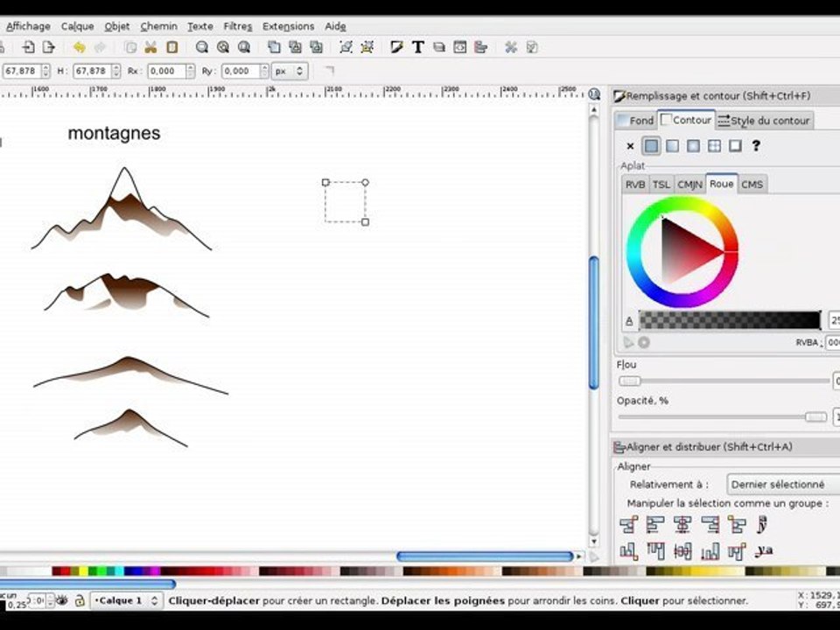Viewport: 840px width, 630px height.
Task: Select No paint X option
Action: click(x=630, y=146)
